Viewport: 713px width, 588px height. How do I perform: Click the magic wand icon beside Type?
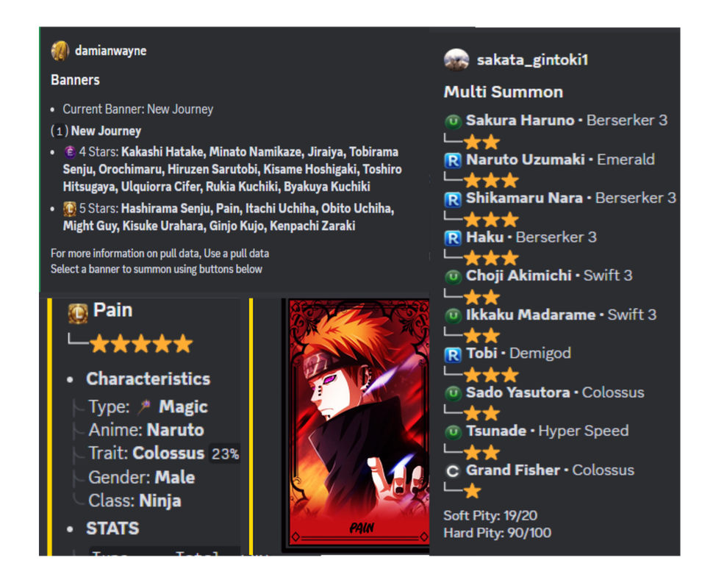point(144,406)
